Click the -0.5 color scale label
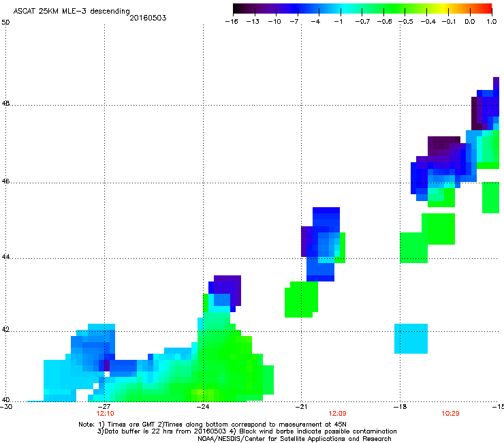The height and width of the screenshot is (443, 504). [x=406, y=22]
